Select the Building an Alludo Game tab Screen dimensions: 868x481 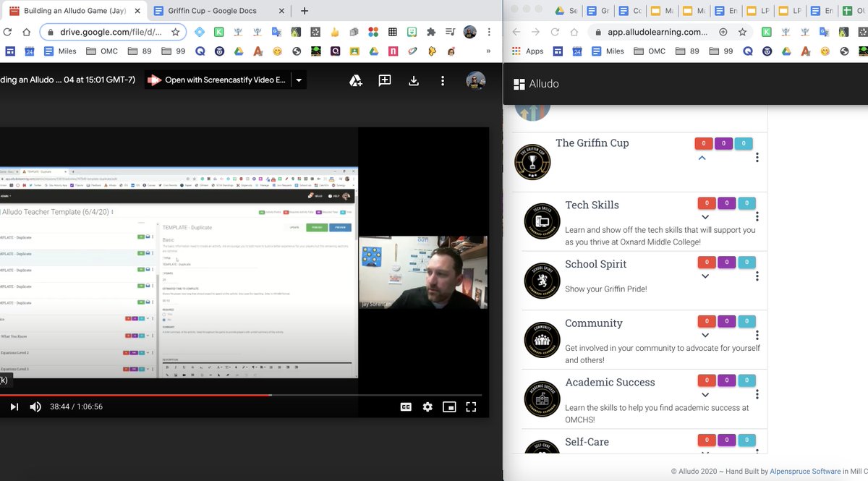(x=72, y=11)
